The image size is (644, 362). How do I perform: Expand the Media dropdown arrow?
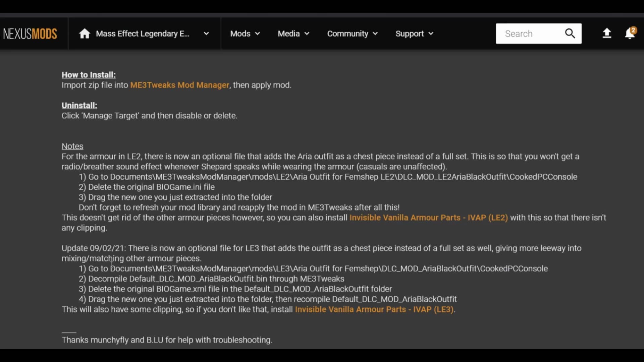pos(307,34)
